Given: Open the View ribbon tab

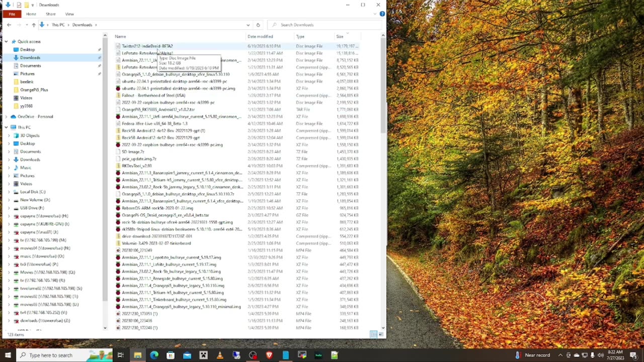Looking at the screenshot, I should coord(69,14).
